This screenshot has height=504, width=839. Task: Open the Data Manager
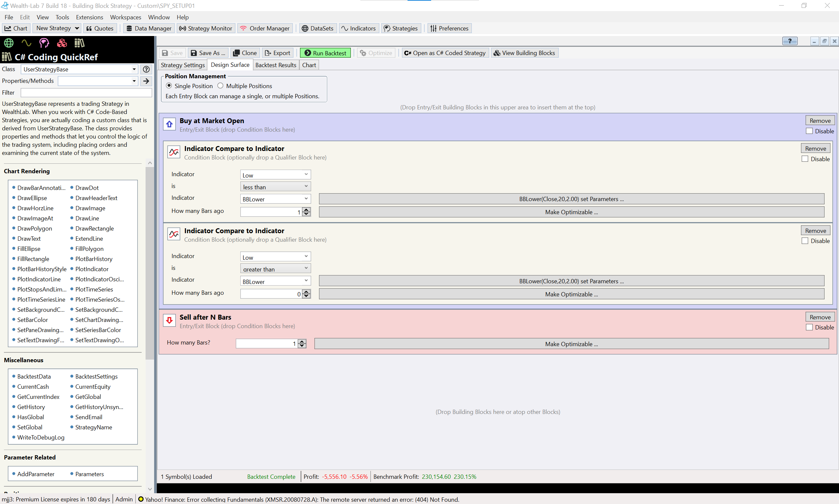click(149, 28)
